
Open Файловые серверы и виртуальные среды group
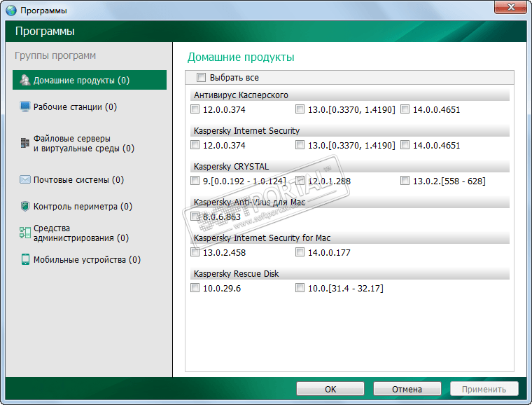(84, 143)
